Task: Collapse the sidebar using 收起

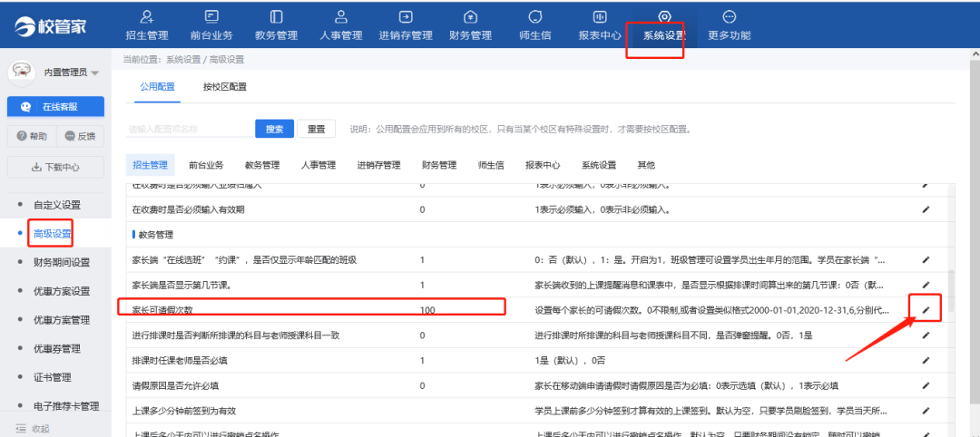Action: [x=33, y=428]
